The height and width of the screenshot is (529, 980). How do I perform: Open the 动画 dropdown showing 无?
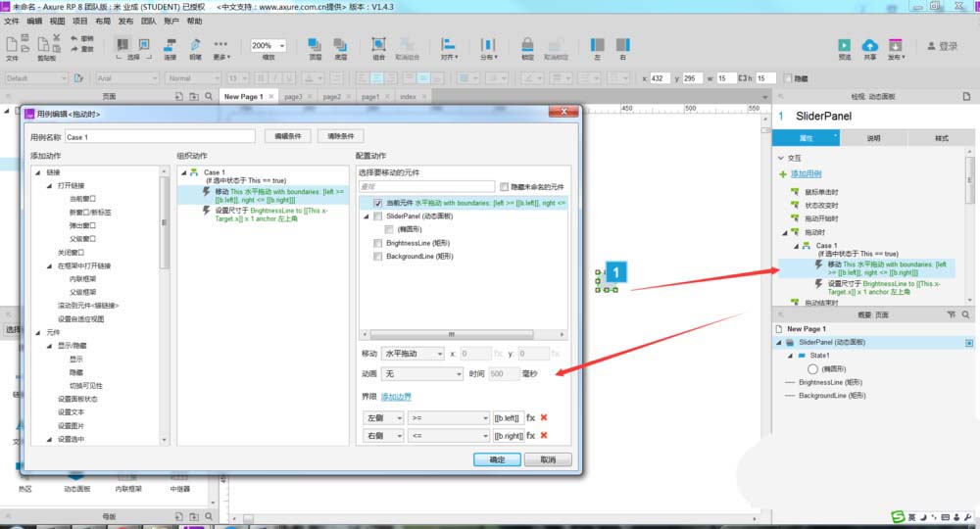tap(421, 373)
